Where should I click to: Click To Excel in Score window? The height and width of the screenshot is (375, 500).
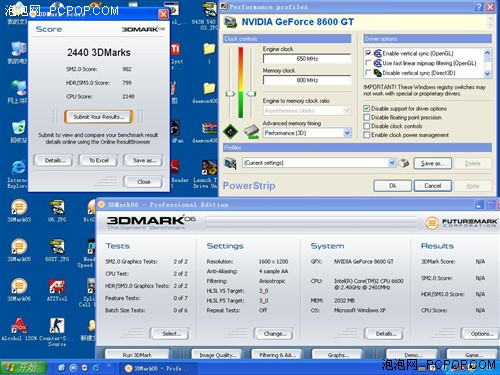tap(99, 160)
